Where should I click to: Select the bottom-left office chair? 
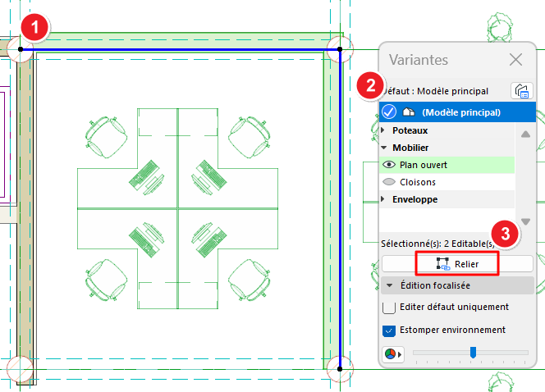(106, 280)
